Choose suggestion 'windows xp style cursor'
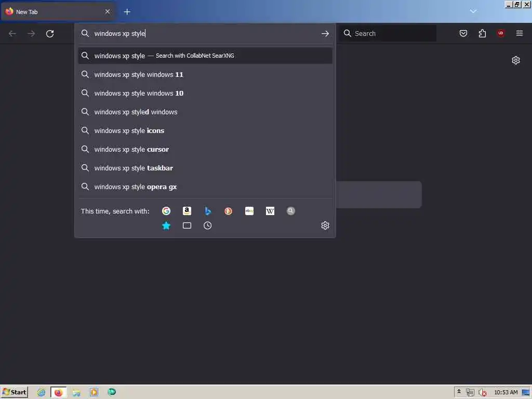Screen dimensions: 532x399 click(205, 149)
